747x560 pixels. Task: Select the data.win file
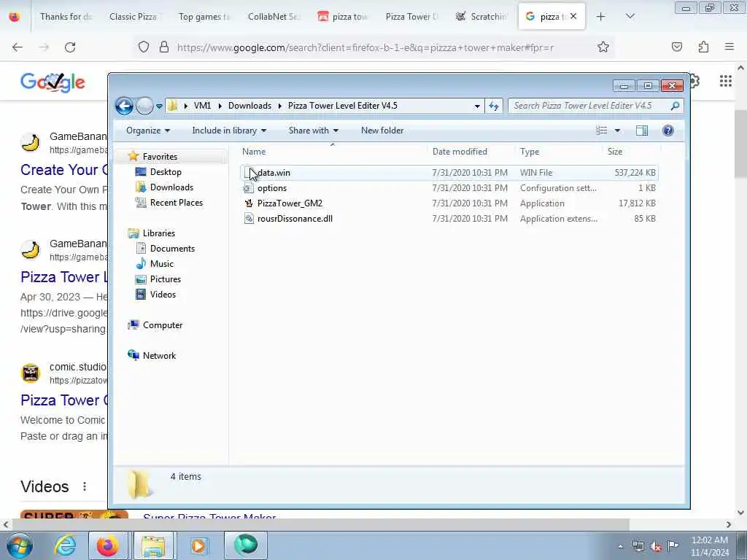coord(449,173)
